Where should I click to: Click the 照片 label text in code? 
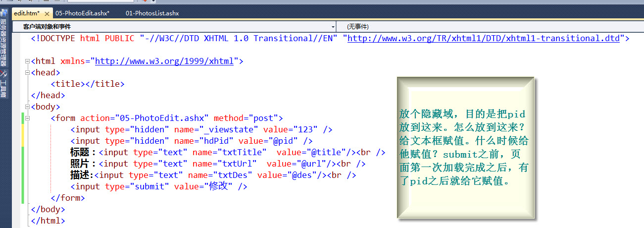coord(80,164)
